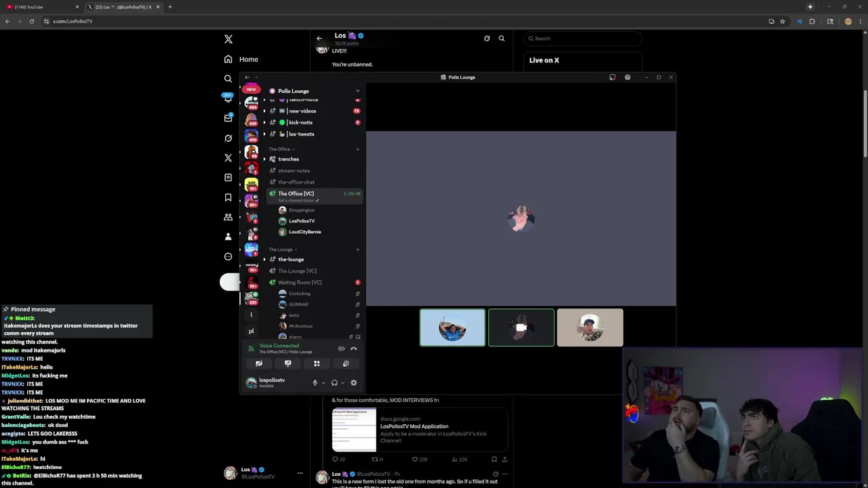
Task: Add channel to The Office category
Action: click(x=358, y=149)
